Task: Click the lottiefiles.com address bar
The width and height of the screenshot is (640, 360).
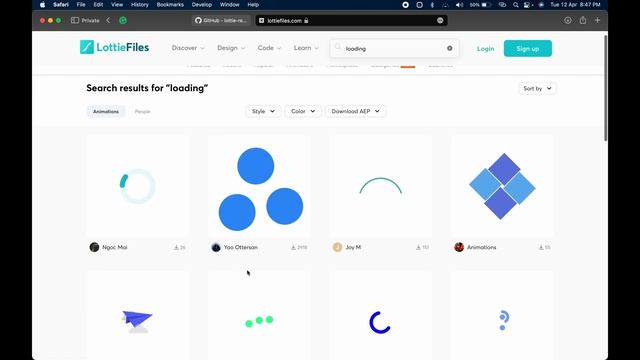Action: coord(351,20)
